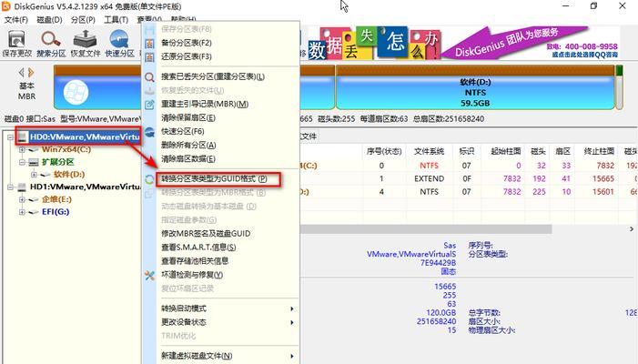Click the edit icon beside 重建主引导记录

(150, 105)
